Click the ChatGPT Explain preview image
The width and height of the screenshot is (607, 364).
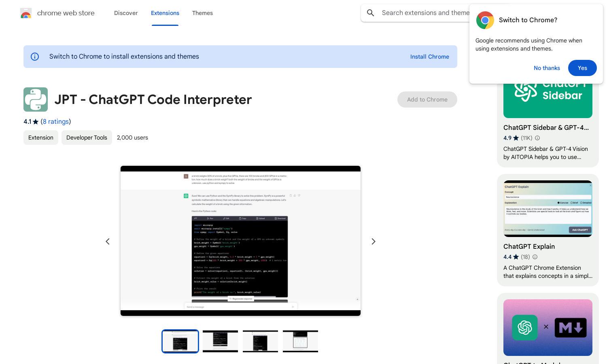[548, 209]
